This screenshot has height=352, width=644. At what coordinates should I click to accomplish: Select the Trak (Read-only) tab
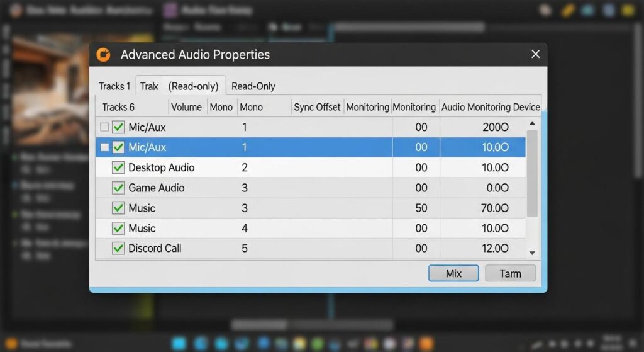[x=180, y=86]
